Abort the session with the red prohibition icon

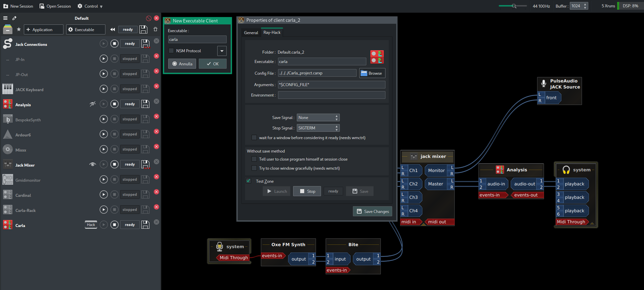click(149, 18)
